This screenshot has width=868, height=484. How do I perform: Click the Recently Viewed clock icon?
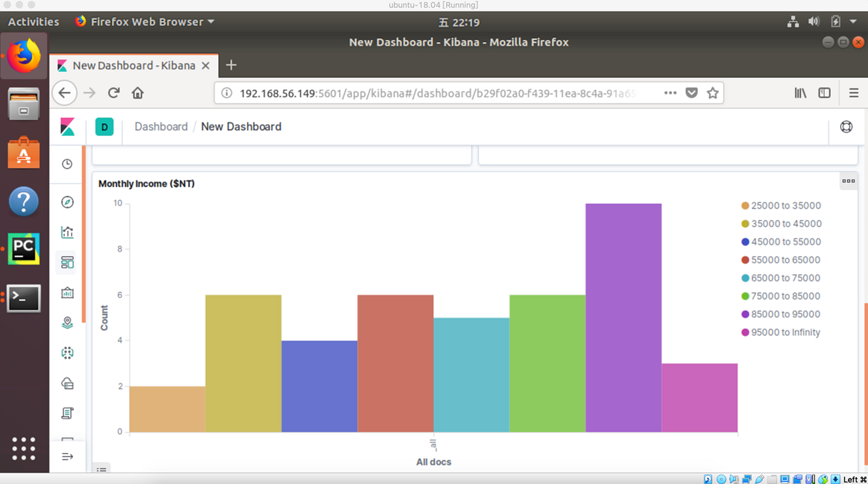(67, 164)
